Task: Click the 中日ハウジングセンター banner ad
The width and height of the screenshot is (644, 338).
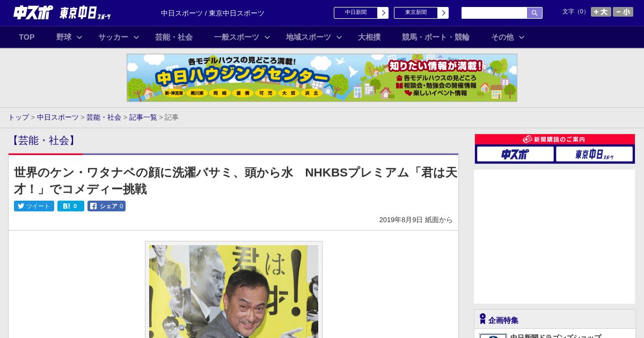Action: (x=322, y=78)
